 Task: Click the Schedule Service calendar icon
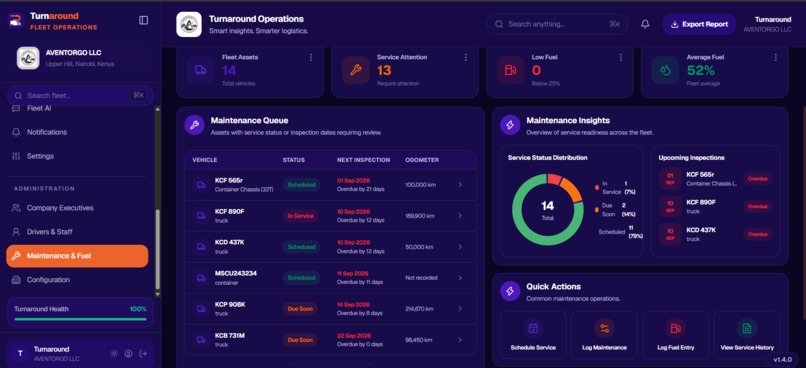click(533, 328)
